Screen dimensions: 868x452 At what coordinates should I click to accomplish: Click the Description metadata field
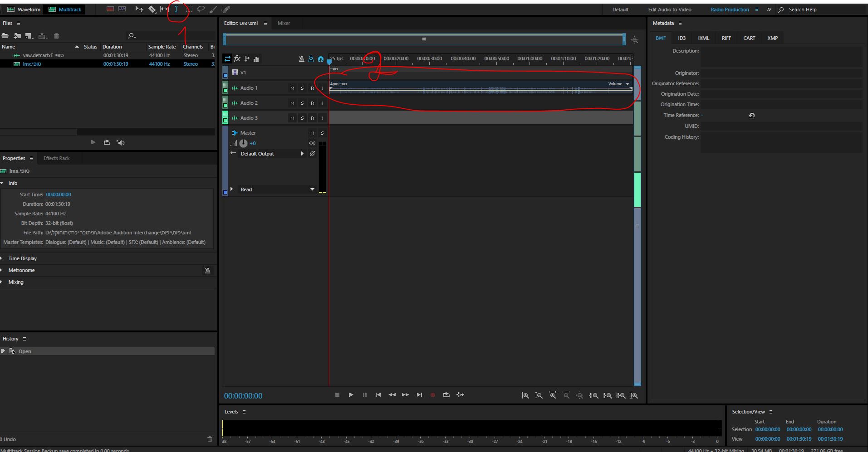coord(781,56)
